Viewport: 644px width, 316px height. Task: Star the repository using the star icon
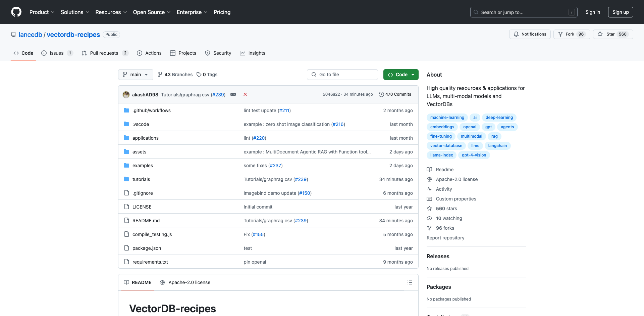point(600,34)
